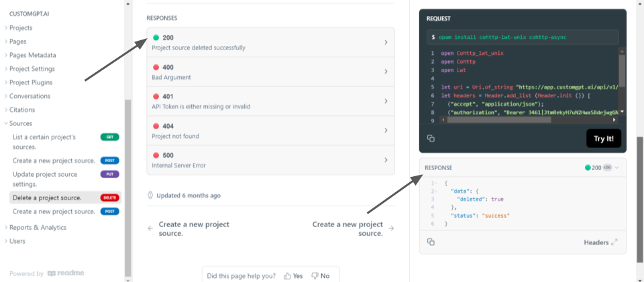Click the clock icon beside Updated

[150, 195]
